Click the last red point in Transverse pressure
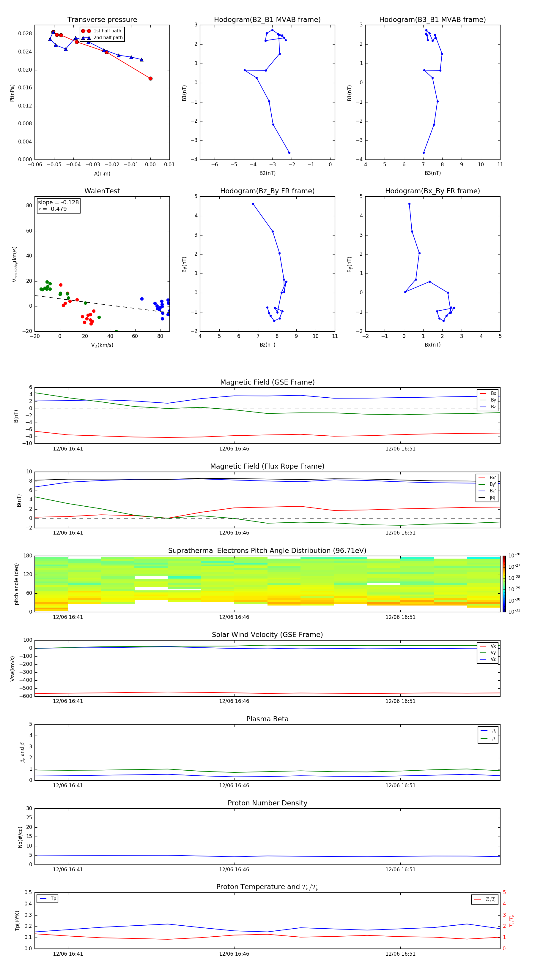The height and width of the screenshot is (980, 535). point(150,79)
